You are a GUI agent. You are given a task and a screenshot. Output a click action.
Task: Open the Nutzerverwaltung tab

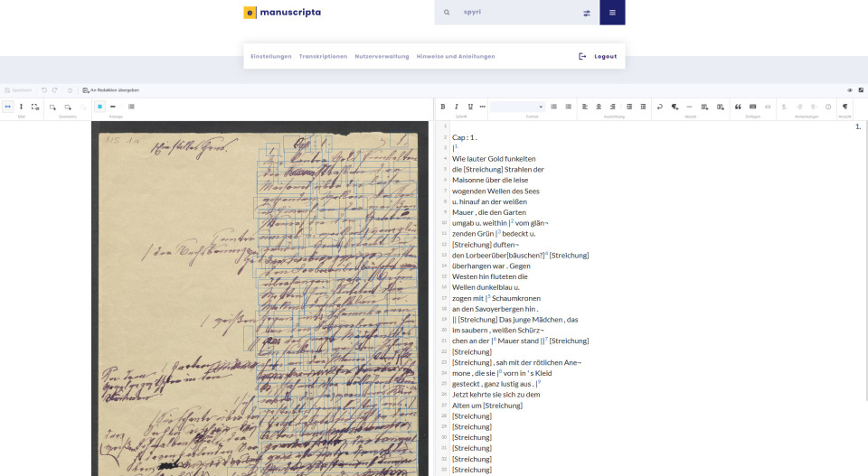[x=382, y=56]
